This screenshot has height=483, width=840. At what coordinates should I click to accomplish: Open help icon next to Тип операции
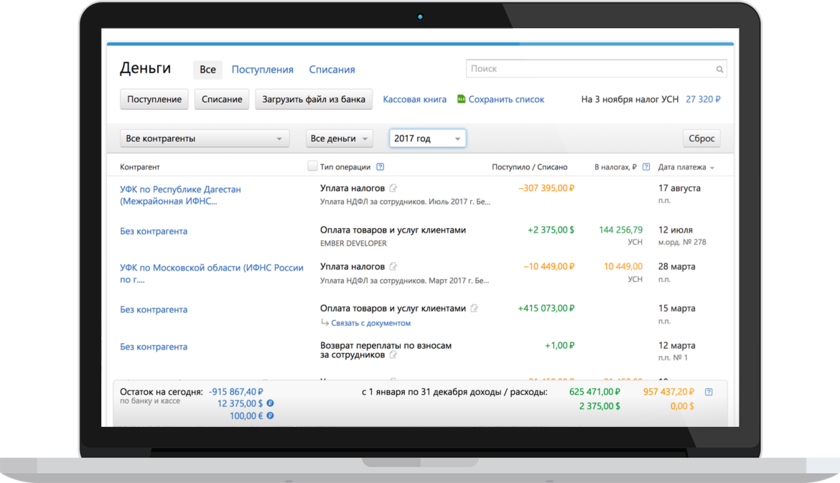(381, 167)
